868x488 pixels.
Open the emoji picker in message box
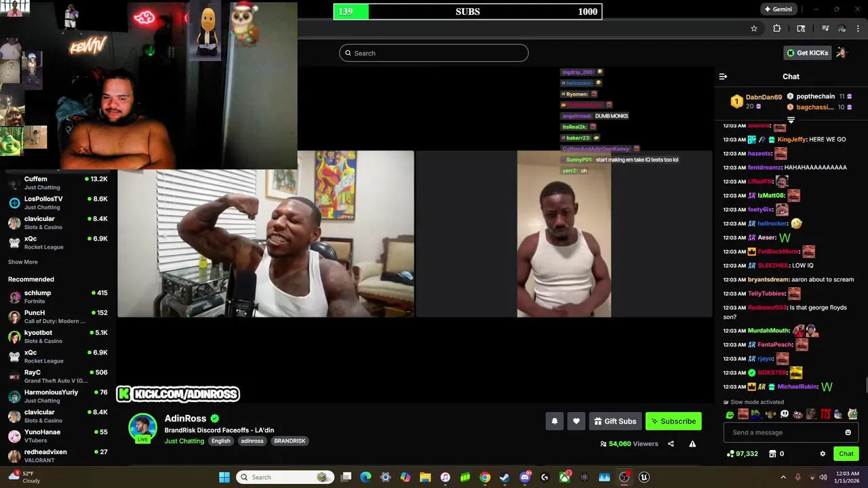[x=848, y=432]
